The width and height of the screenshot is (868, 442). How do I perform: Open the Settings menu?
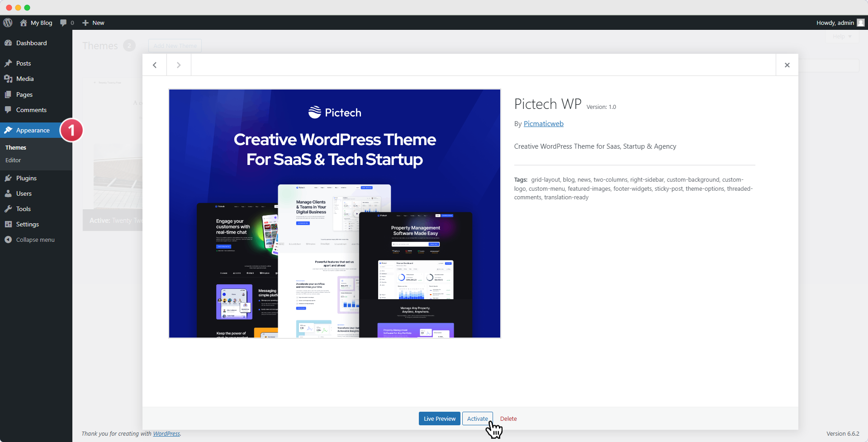36,224
